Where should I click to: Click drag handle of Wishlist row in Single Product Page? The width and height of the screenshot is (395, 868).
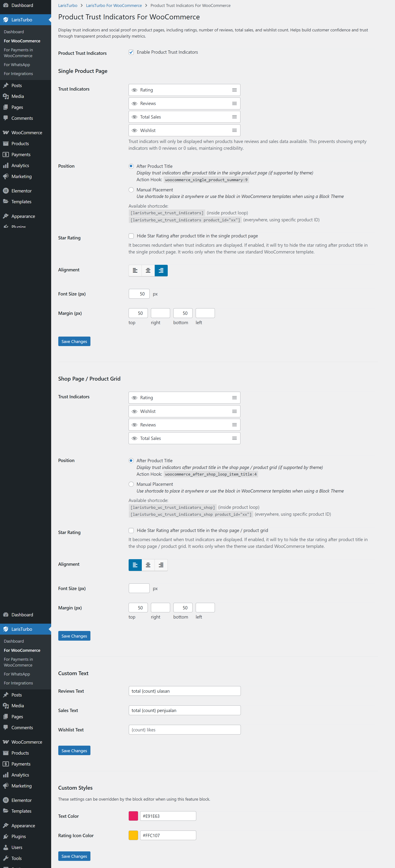point(234,130)
